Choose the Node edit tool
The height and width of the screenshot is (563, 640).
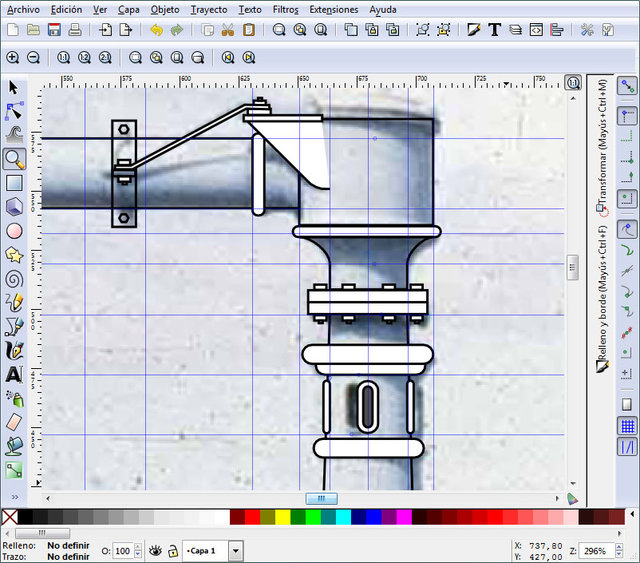14,111
